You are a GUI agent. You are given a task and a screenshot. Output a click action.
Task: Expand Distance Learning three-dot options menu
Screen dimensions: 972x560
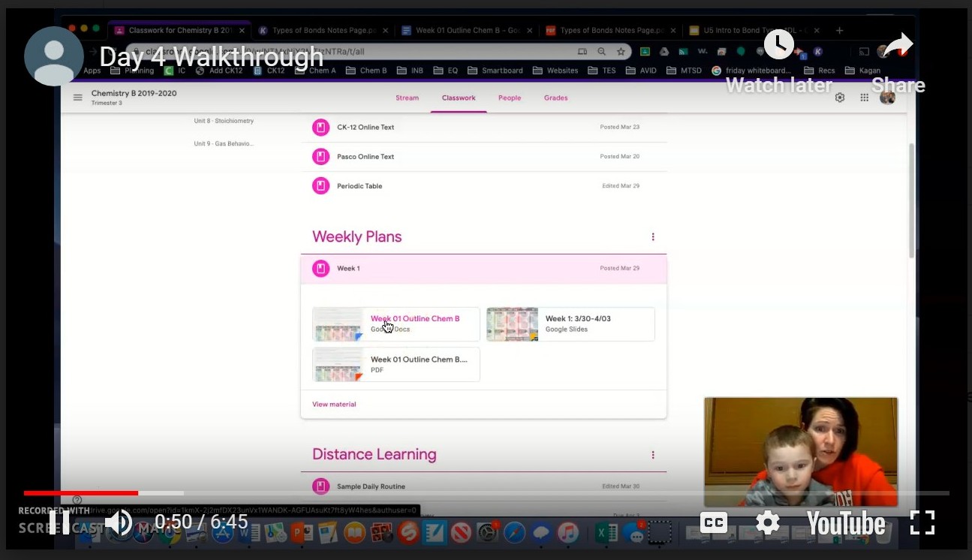pos(653,455)
